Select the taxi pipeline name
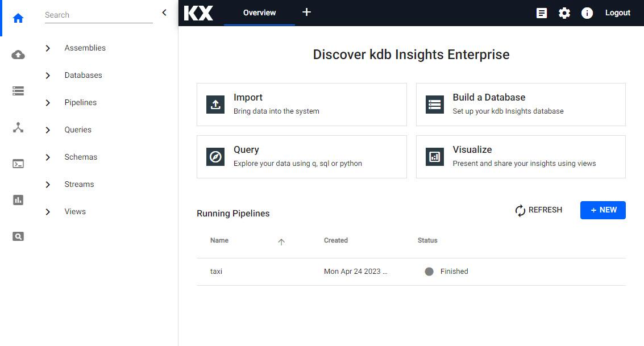This screenshot has height=346, width=644. (x=216, y=272)
